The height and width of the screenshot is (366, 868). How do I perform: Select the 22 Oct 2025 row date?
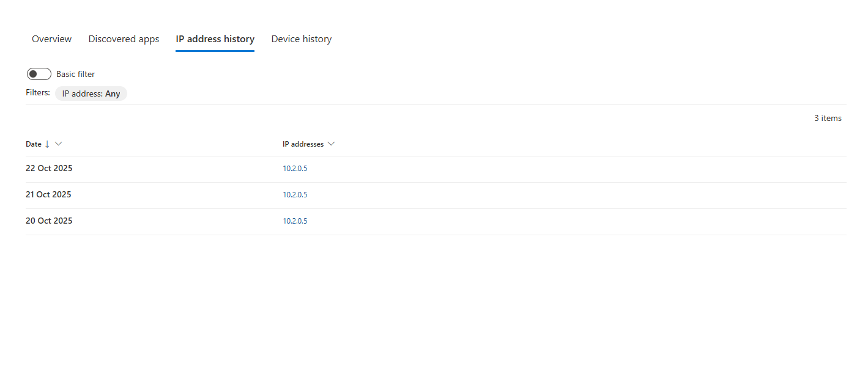pos(49,168)
